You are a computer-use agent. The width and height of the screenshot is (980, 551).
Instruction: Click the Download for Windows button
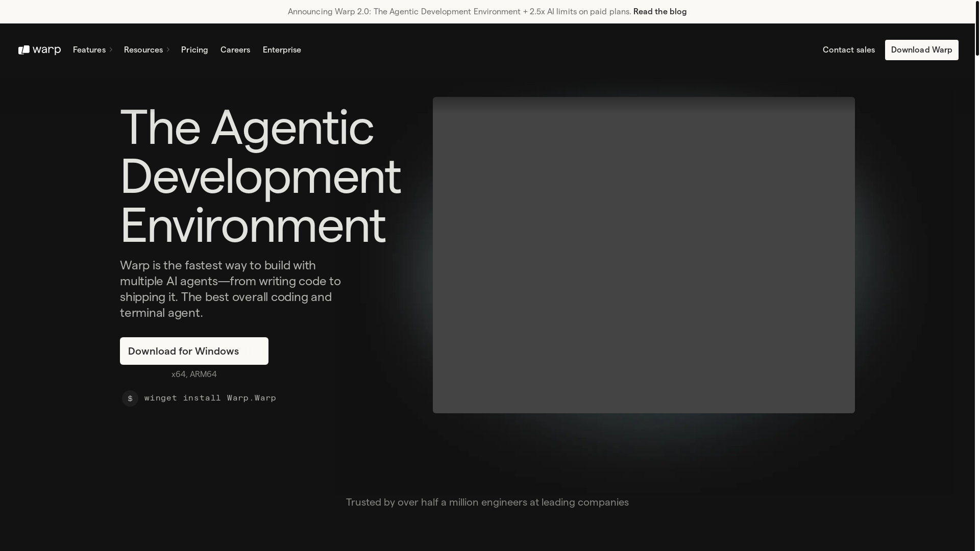pyautogui.click(x=194, y=351)
